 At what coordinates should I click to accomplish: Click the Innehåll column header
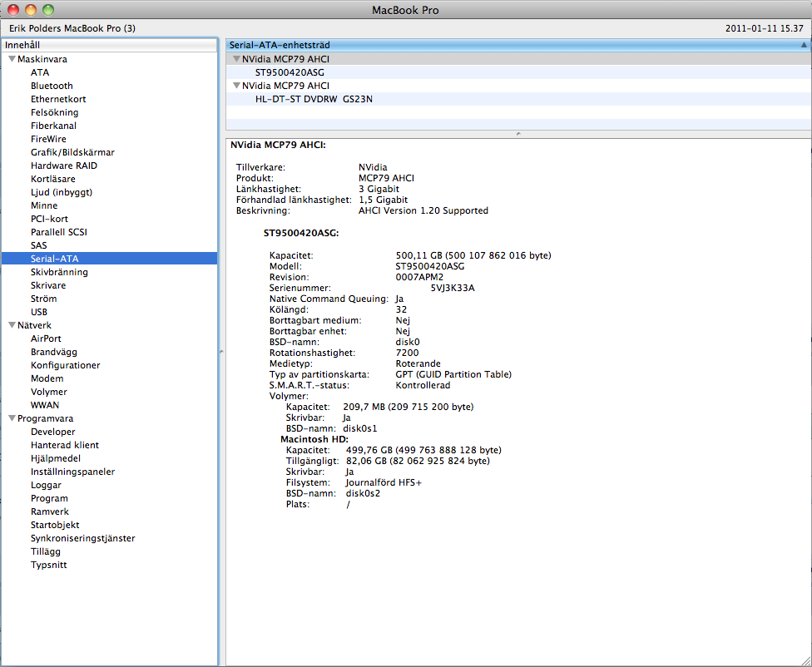point(109,45)
